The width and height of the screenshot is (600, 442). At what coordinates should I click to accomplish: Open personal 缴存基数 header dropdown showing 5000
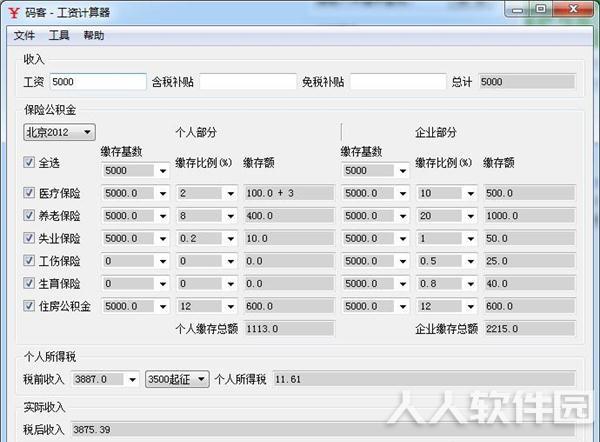135,171
